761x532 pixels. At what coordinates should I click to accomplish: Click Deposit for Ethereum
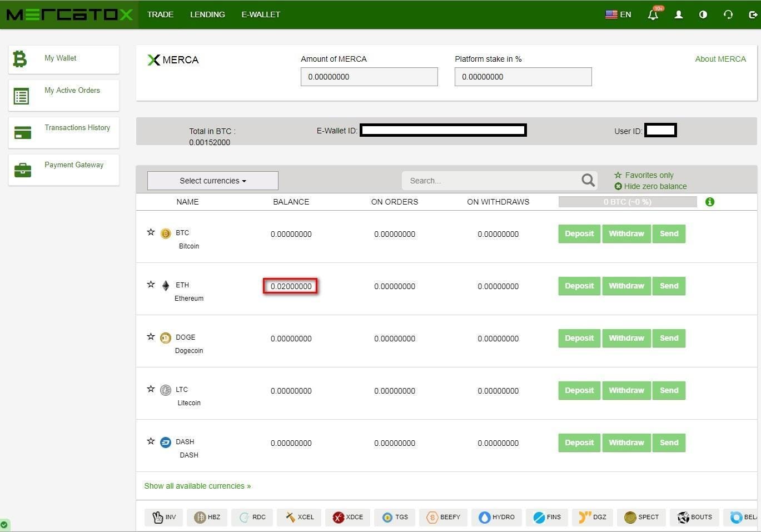pyautogui.click(x=579, y=286)
